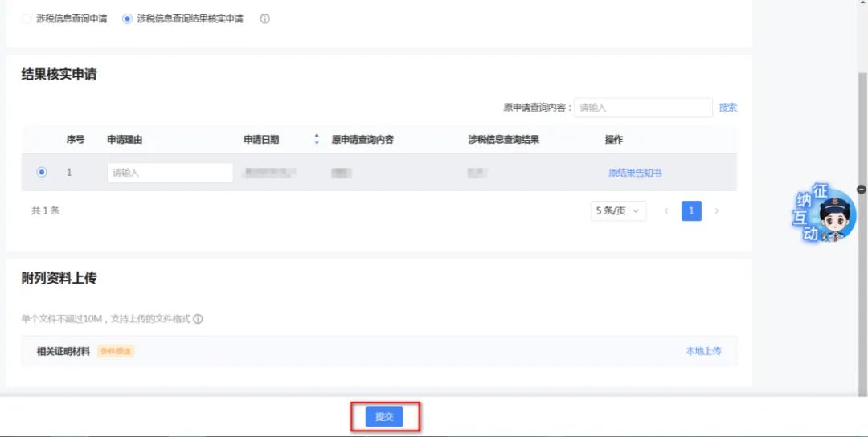868x437 pixels.
Task: Go to the next page arrow
Action: (x=716, y=211)
